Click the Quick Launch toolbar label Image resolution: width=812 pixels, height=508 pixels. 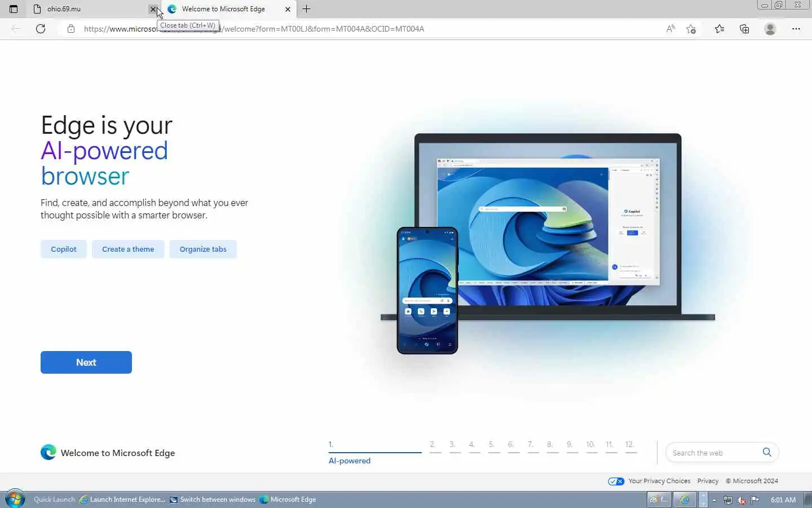[54, 500]
